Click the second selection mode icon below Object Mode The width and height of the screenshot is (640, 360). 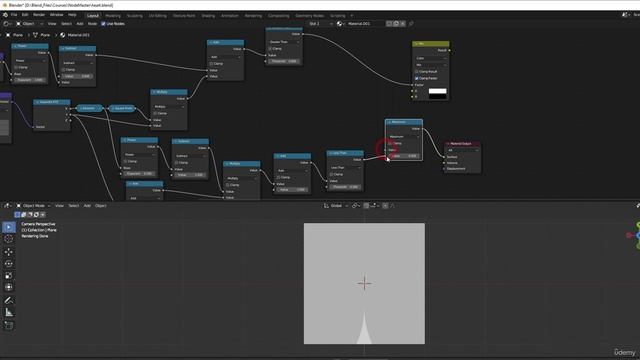point(24,215)
